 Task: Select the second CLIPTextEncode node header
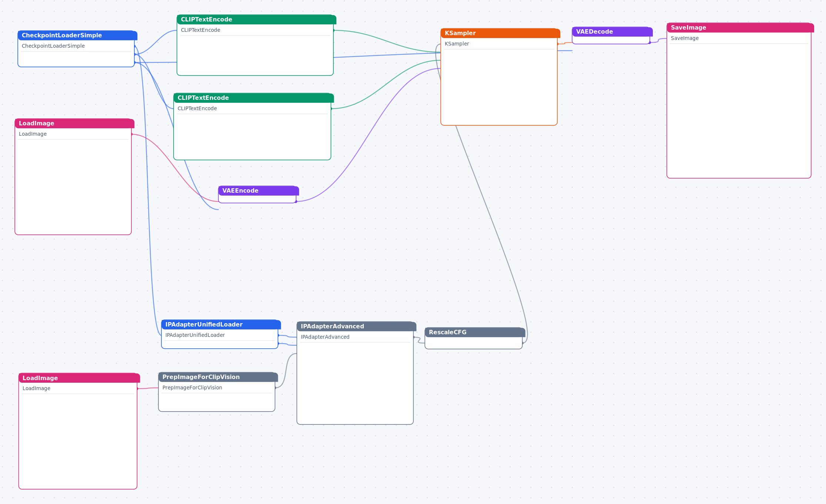pyautogui.click(x=253, y=98)
